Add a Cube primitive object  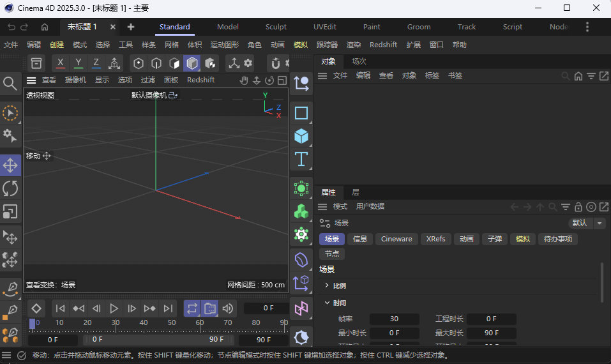(x=301, y=136)
